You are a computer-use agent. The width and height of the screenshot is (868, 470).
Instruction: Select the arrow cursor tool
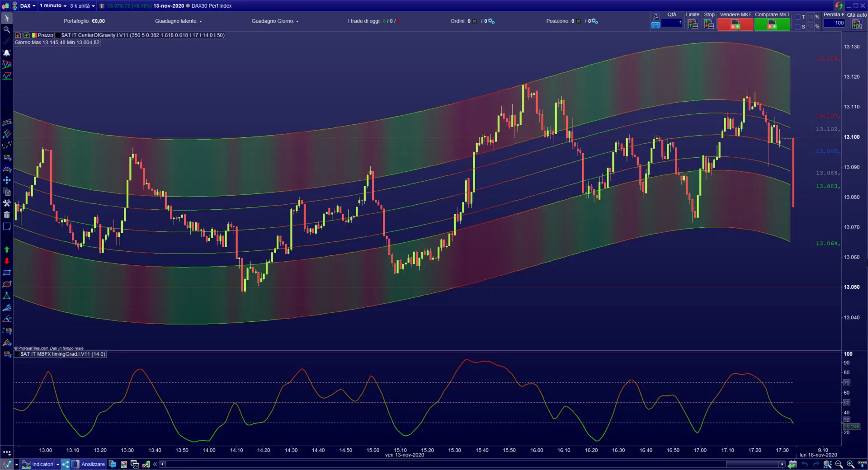tap(7, 18)
